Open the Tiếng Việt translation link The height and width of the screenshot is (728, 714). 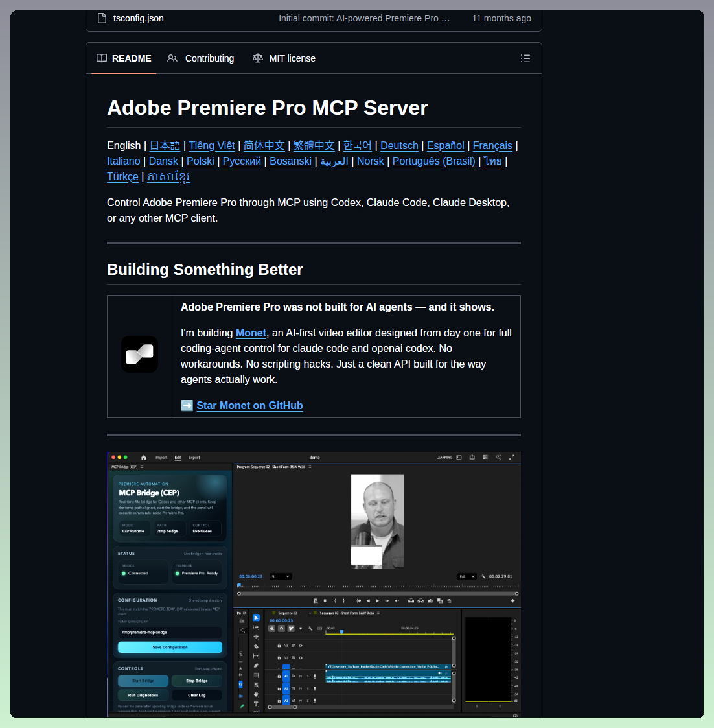(212, 146)
